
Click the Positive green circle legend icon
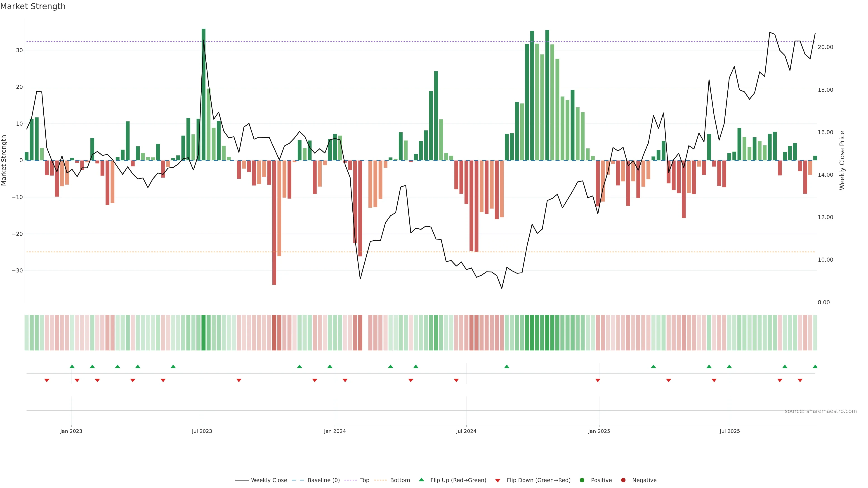[582, 480]
